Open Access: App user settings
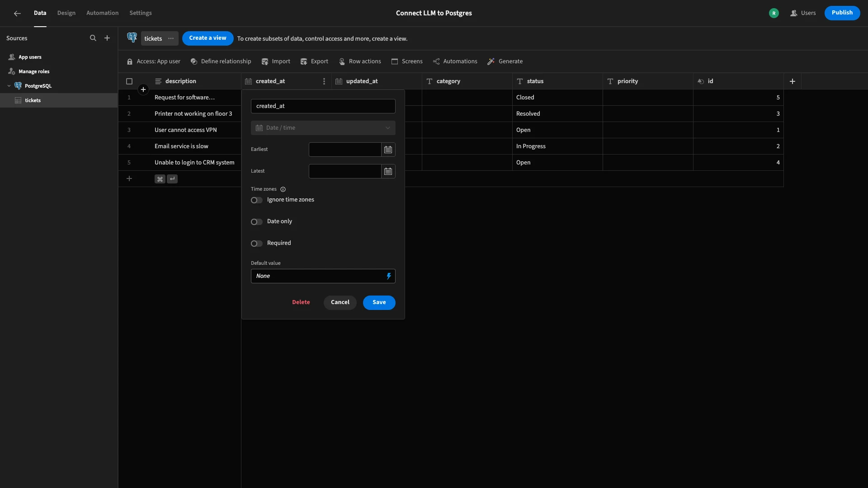868x488 pixels. tap(154, 61)
